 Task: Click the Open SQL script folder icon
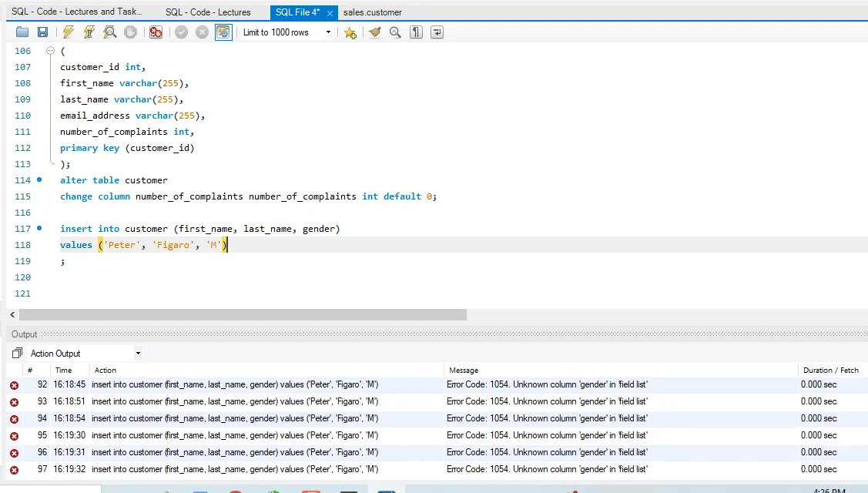pos(22,32)
